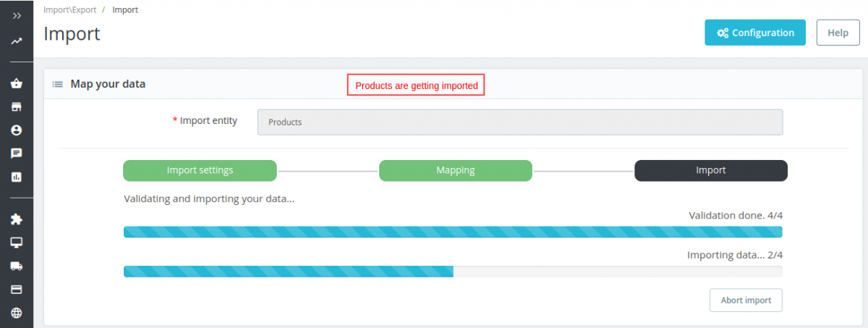Switch to the Mapping step
This screenshot has width=868, height=328.
(456, 171)
